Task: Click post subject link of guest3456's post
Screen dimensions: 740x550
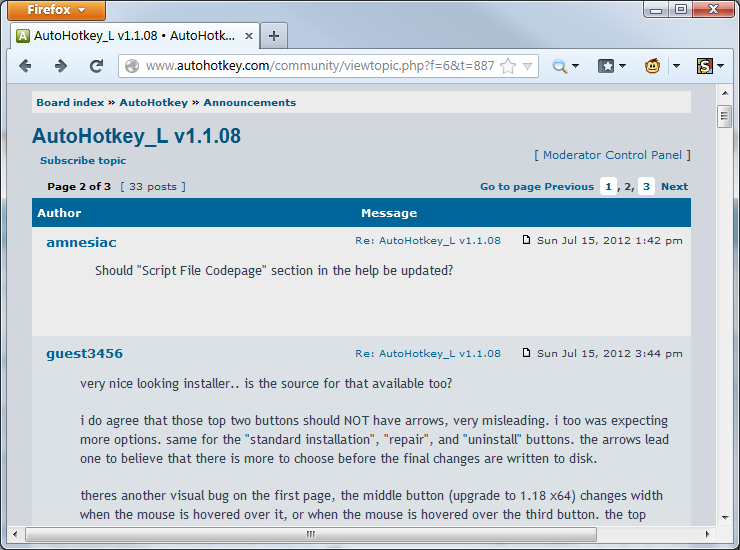Action: tap(428, 354)
